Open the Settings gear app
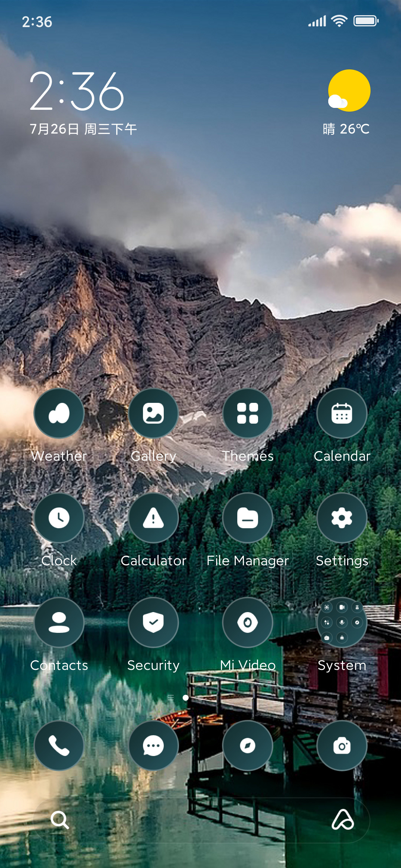This screenshot has height=868, width=401. (x=342, y=518)
